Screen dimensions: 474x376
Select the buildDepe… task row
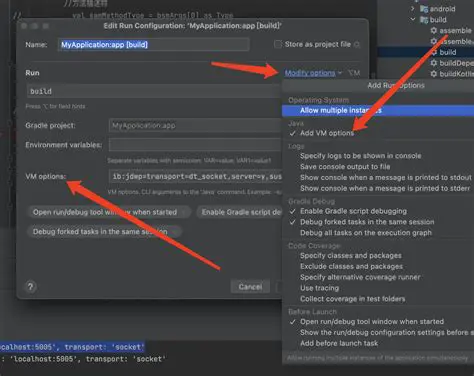pyautogui.click(x=452, y=63)
